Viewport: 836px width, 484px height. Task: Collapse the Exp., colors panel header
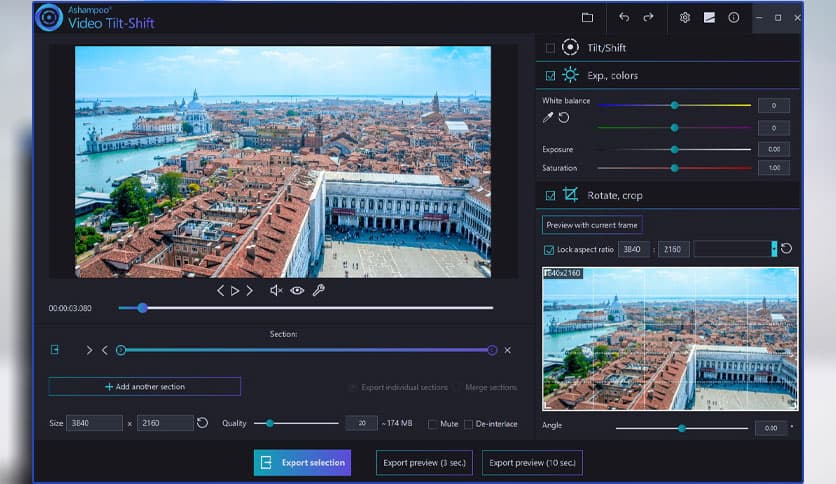pos(668,75)
